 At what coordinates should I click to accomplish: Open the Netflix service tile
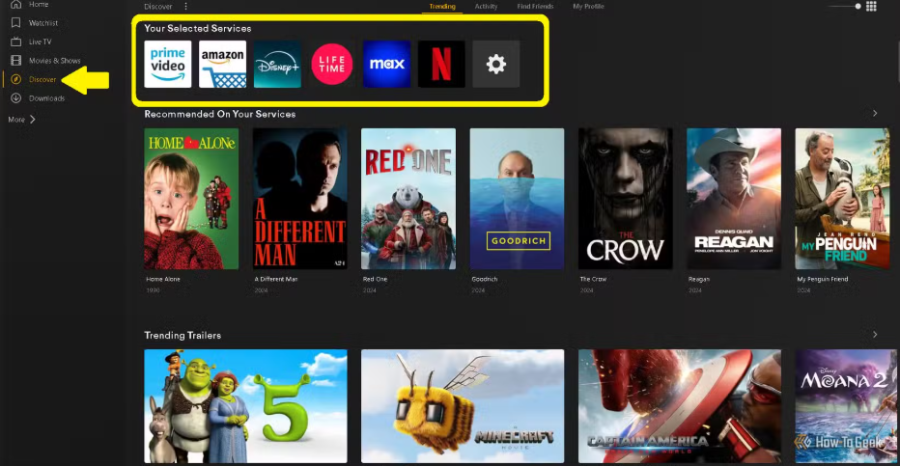441,64
